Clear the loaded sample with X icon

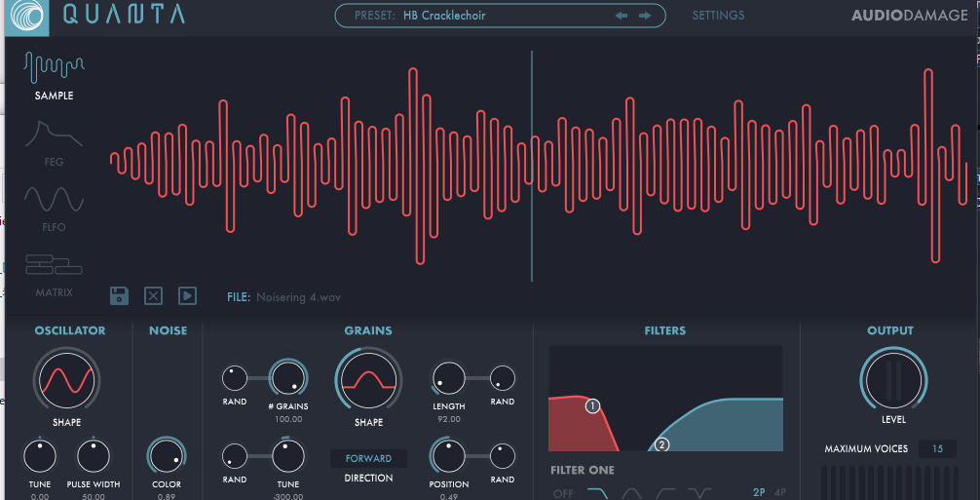coord(153,295)
